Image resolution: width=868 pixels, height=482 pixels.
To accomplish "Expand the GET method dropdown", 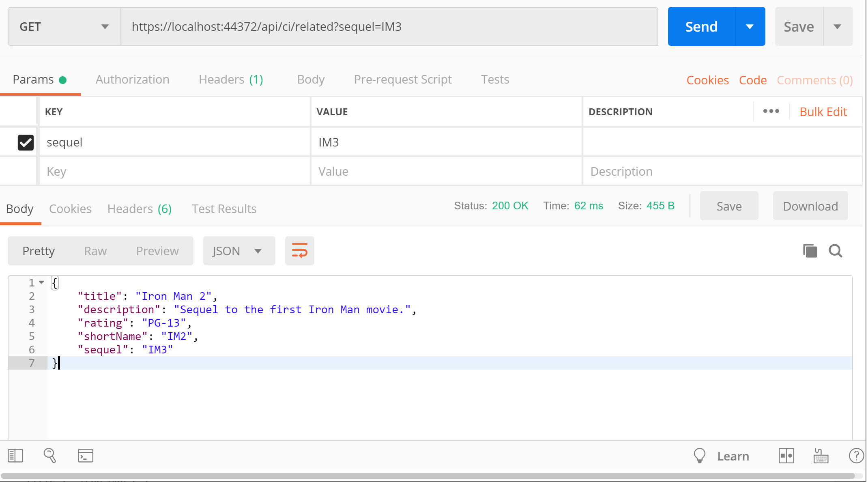I will [x=103, y=27].
